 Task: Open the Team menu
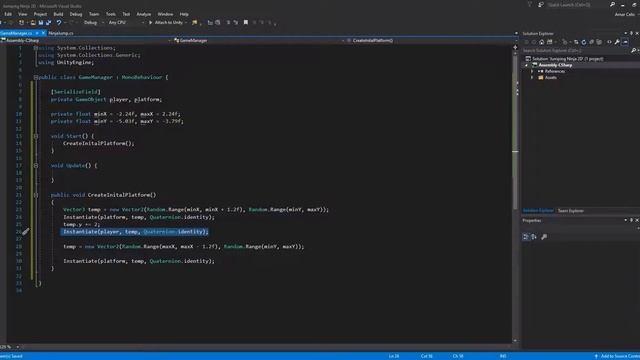coord(94,14)
